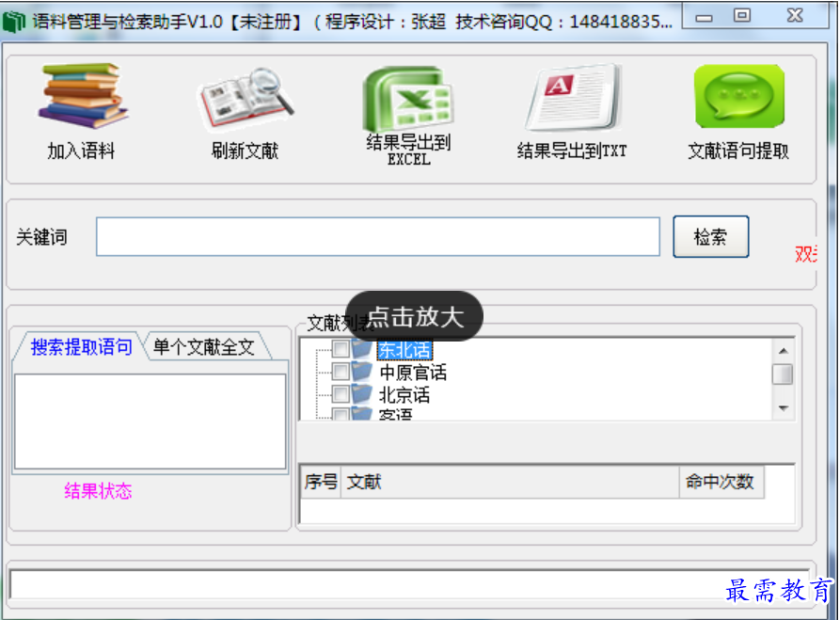This screenshot has width=840, height=620.
Task: Check the 客语 checkbox
Action: (341, 414)
